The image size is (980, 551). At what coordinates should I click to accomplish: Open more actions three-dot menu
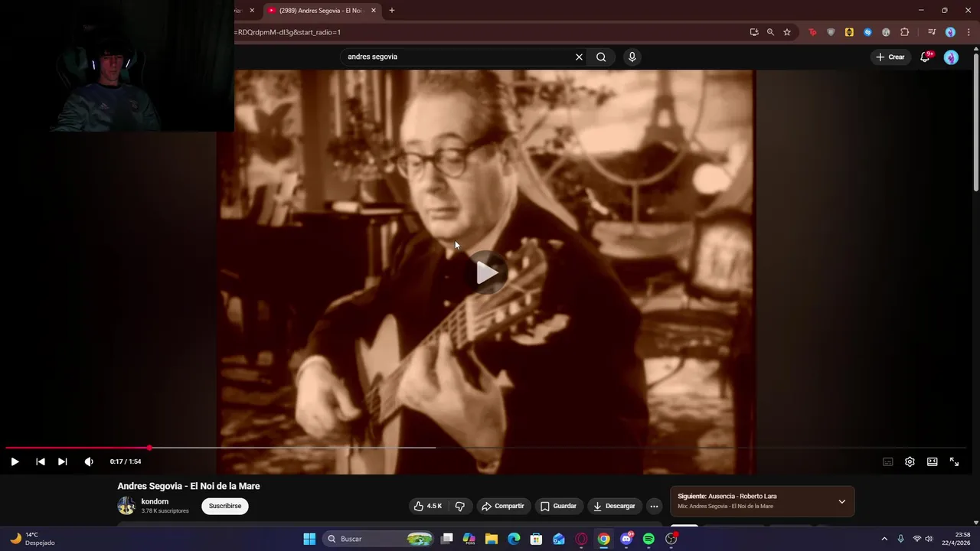pyautogui.click(x=654, y=506)
